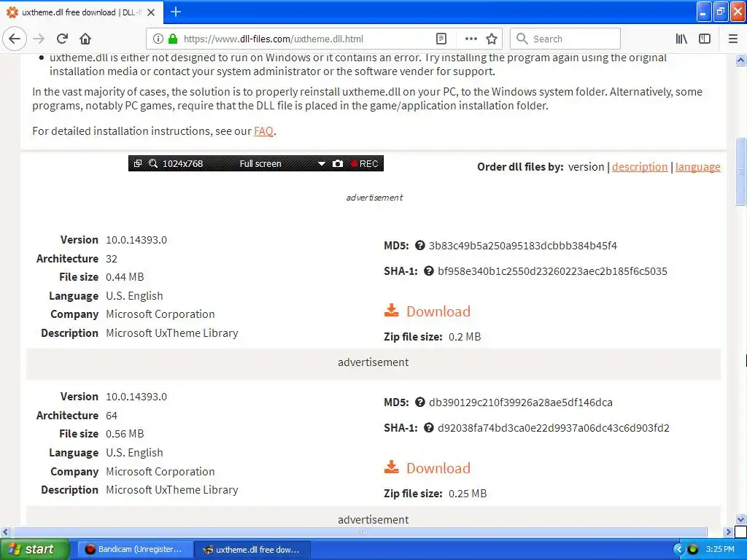The image size is (747, 560).
Task: Click the vertical scrollbar thumb
Action: pyautogui.click(x=740, y=171)
